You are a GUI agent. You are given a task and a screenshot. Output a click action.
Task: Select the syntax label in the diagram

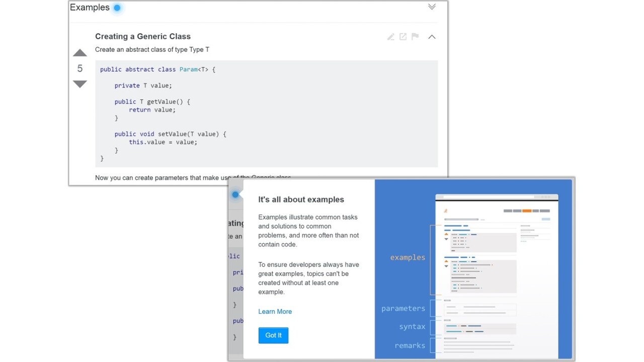412,327
